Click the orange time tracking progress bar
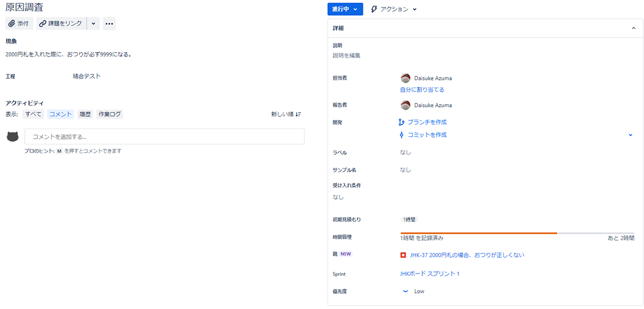The width and height of the screenshot is (644, 309). pyautogui.click(x=479, y=233)
